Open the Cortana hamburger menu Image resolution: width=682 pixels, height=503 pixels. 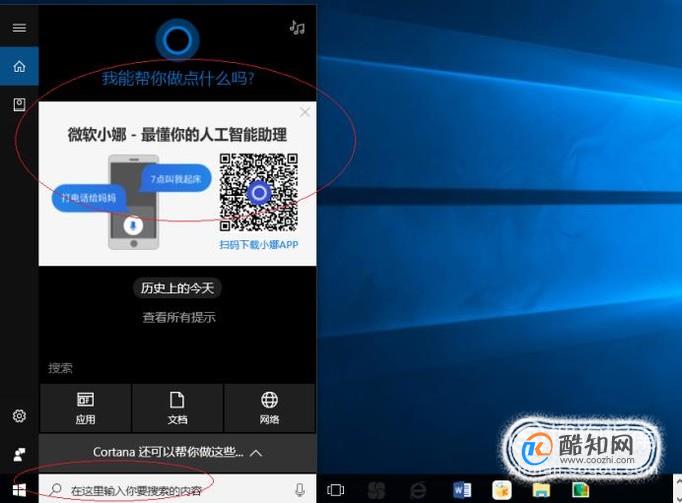click(19, 28)
